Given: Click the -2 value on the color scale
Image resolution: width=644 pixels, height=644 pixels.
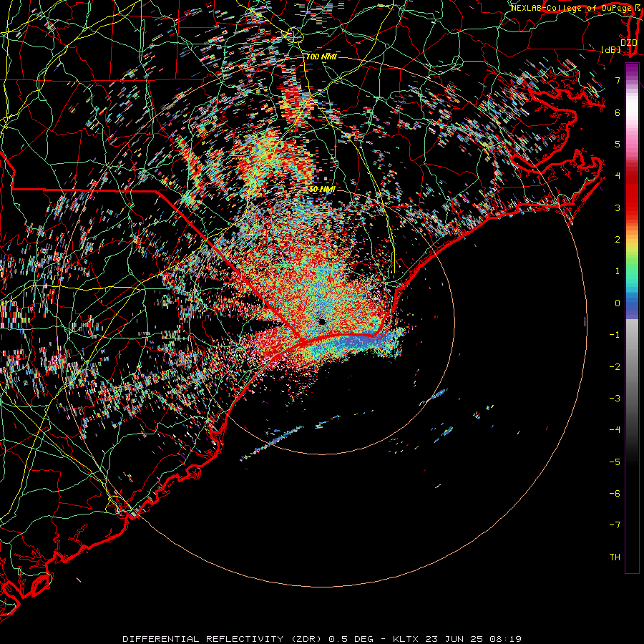Looking at the screenshot, I should [x=615, y=367].
